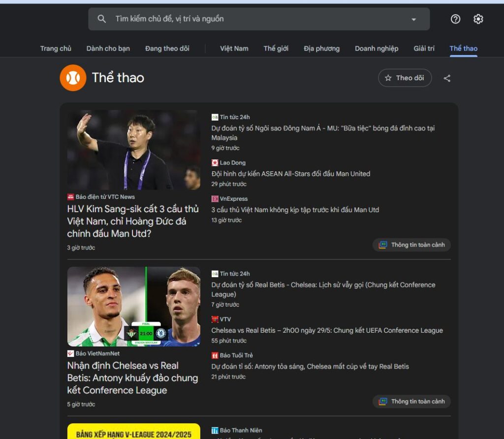This screenshot has width=504, height=439.
Task: Click Tin tức 24h logo above Real Betis prediction
Action: (215, 274)
